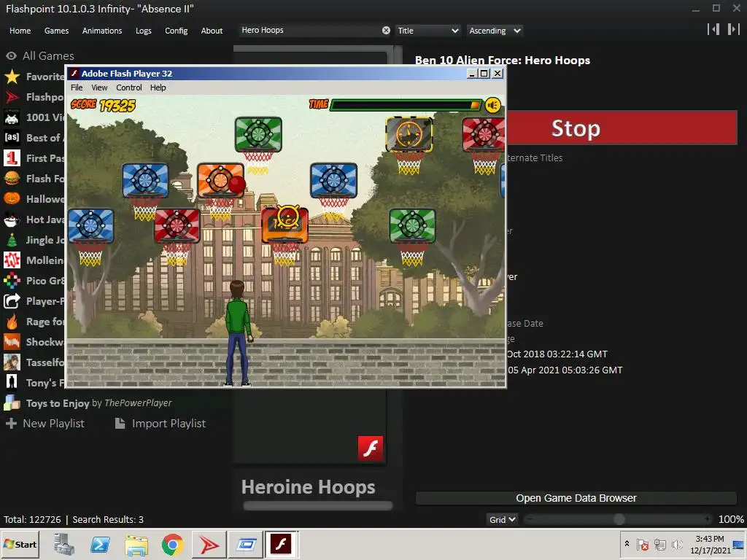Click the Ben 10 Alien Force: Hero Hoops title

(x=502, y=61)
